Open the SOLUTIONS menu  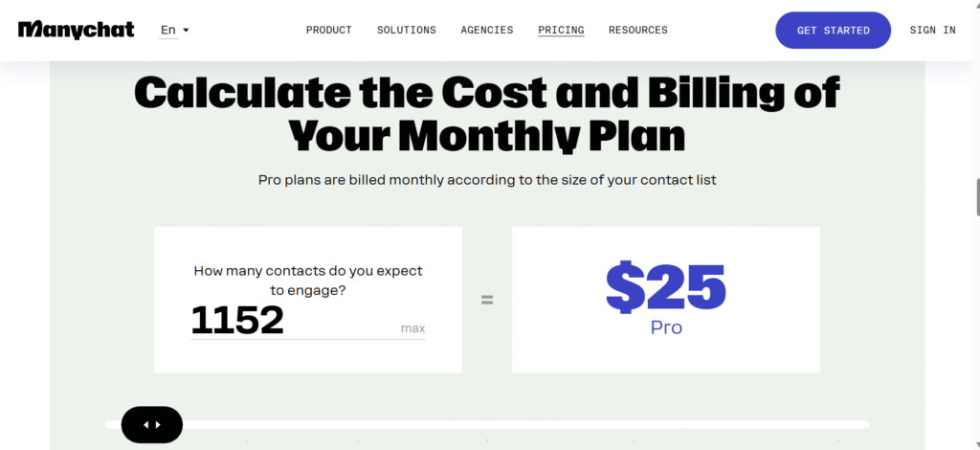pyautogui.click(x=406, y=30)
